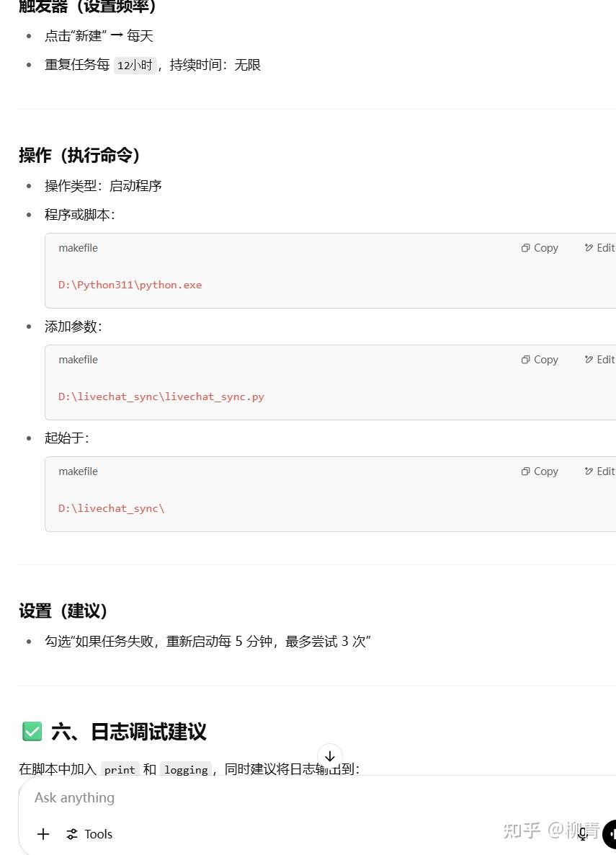This screenshot has height=855, width=616.
Task: Open the Tools menu
Action: tap(89, 834)
